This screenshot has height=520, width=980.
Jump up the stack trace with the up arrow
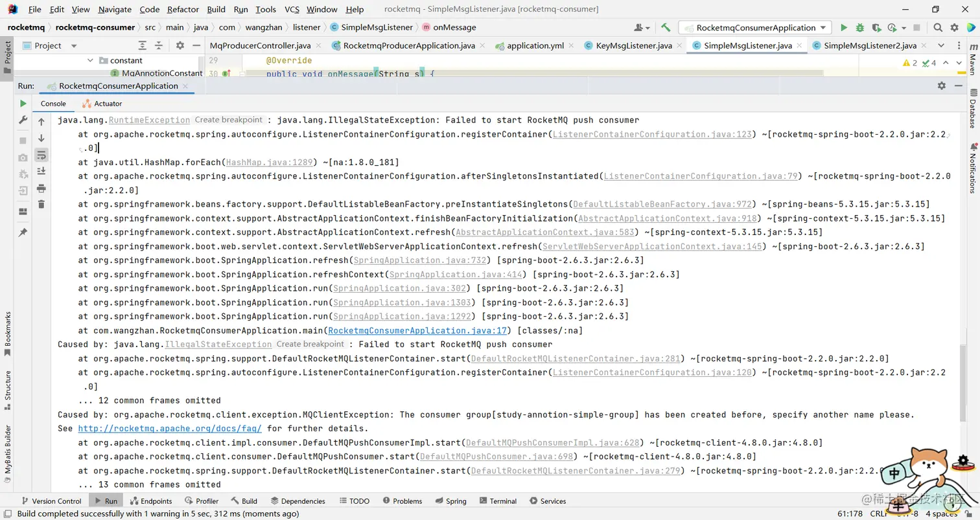coord(41,122)
